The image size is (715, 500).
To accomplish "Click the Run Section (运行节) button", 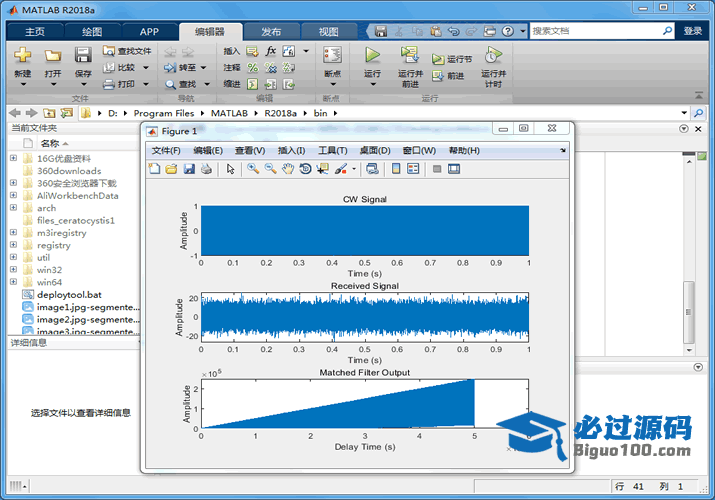I will tap(451, 59).
